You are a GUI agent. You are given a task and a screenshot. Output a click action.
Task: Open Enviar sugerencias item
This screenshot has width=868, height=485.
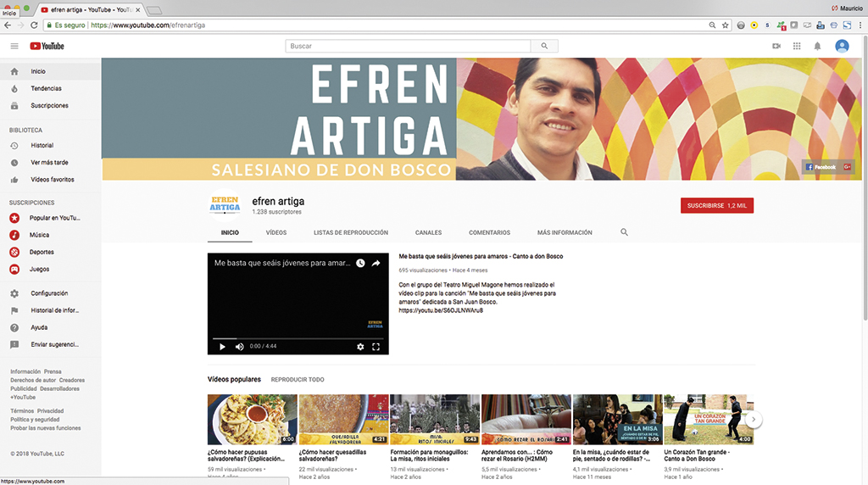50,344
